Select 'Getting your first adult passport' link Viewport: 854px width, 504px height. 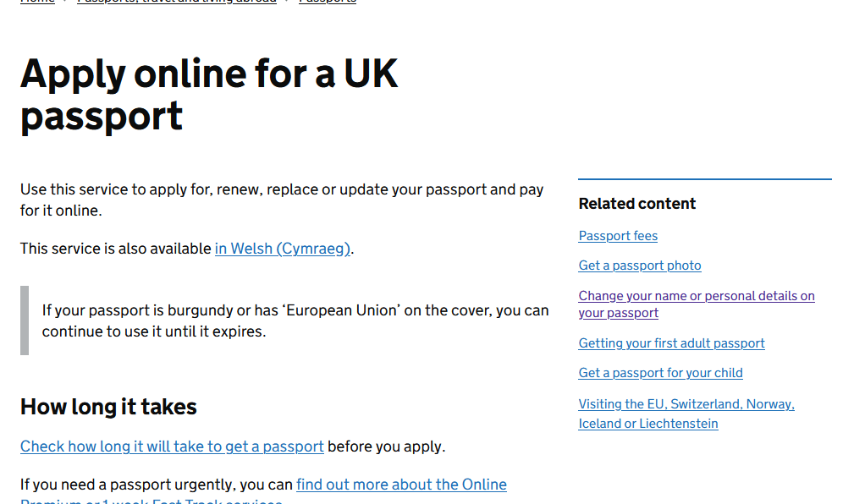[671, 343]
